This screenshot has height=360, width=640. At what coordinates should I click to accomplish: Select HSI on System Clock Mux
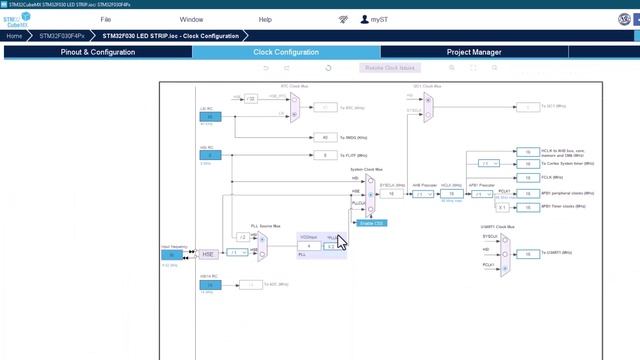[370, 181]
